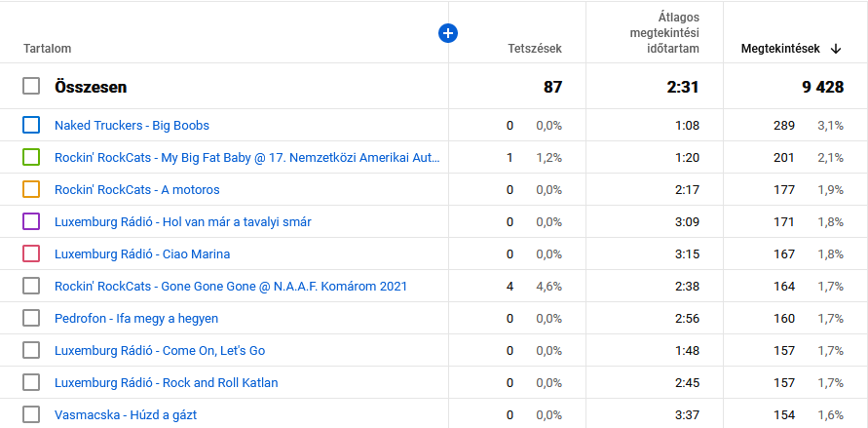Open Luxemburg Rádió - Ciao Marina link
Image resolution: width=868 pixels, height=428 pixels.
pos(142,253)
